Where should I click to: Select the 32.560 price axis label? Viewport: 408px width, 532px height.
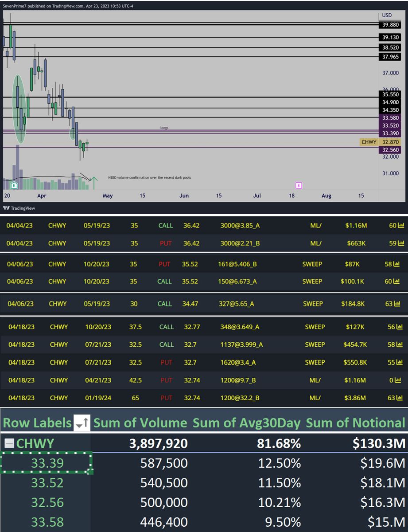point(390,150)
